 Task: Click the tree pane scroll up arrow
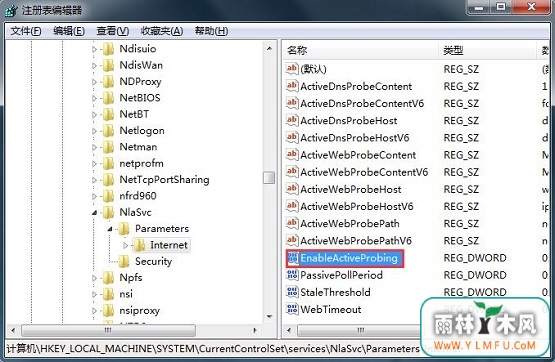[269, 48]
